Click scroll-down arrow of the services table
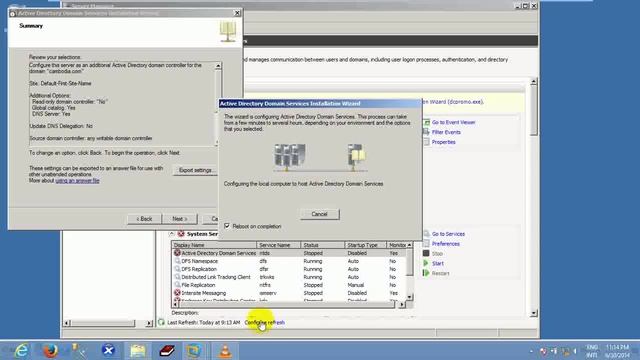The height and width of the screenshot is (360, 640). pos(409,297)
